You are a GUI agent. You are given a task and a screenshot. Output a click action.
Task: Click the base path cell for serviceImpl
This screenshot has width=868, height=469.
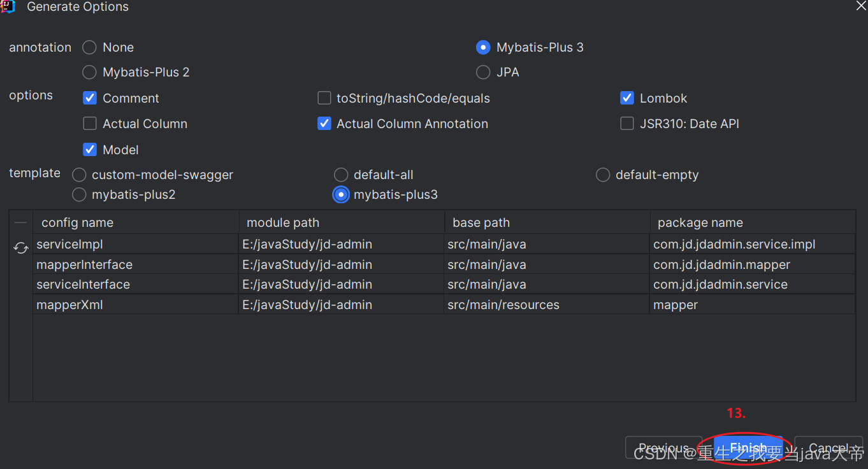547,244
